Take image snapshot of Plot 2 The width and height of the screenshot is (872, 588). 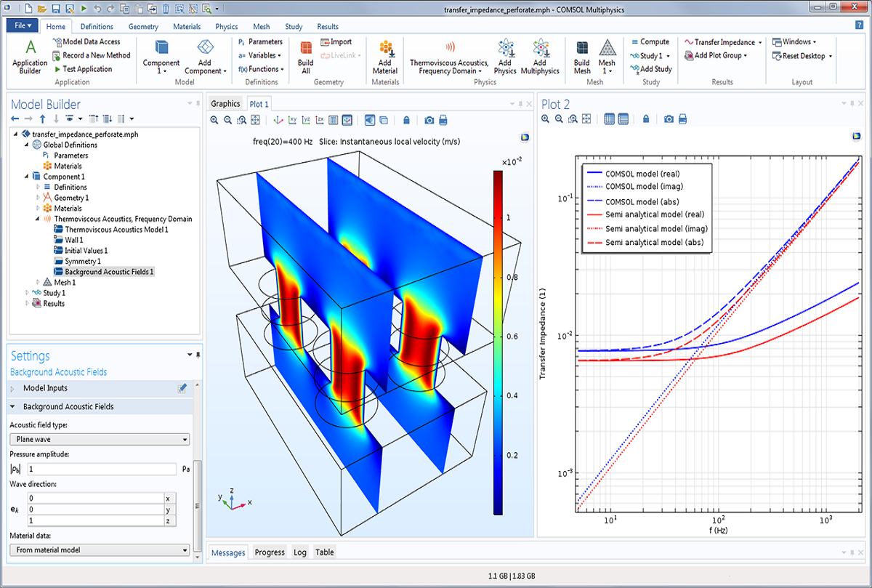tap(669, 119)
